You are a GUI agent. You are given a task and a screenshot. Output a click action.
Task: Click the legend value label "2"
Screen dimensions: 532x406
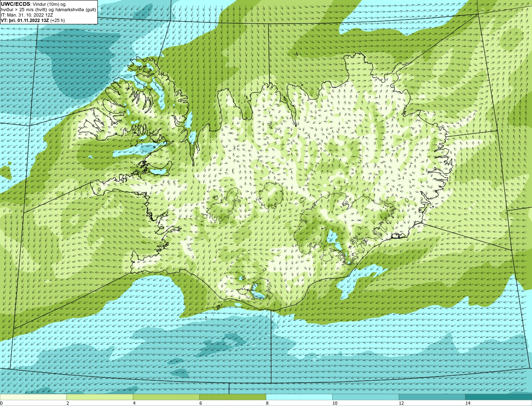[67, 403]
